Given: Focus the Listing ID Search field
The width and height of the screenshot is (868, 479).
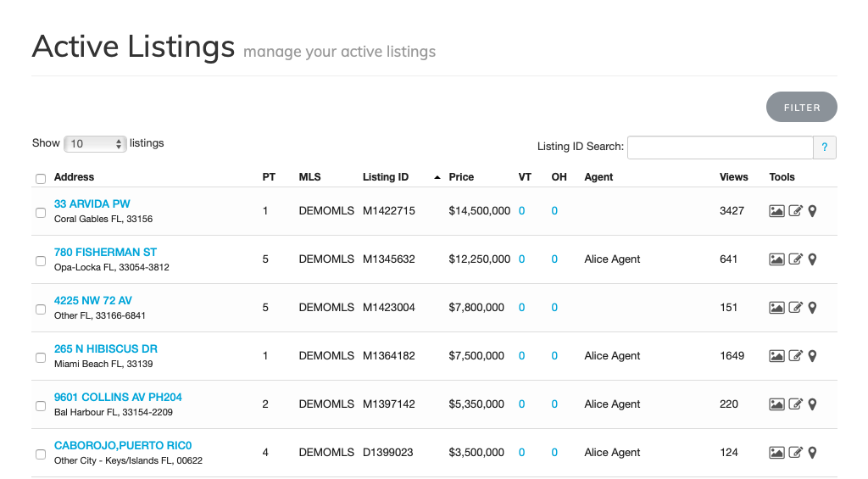Looking at the screenshot, I should click(x=720, y=148).
